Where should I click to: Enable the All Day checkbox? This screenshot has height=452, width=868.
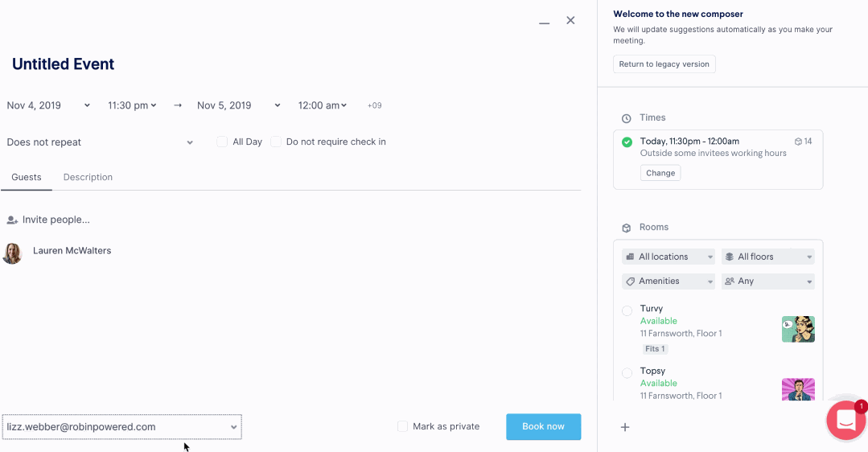[222, 142]
